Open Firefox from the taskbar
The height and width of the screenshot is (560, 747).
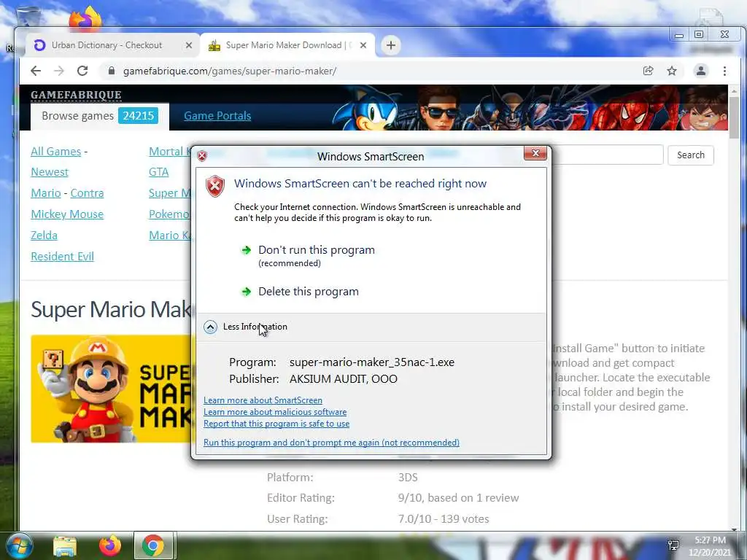tap(110, 545)
